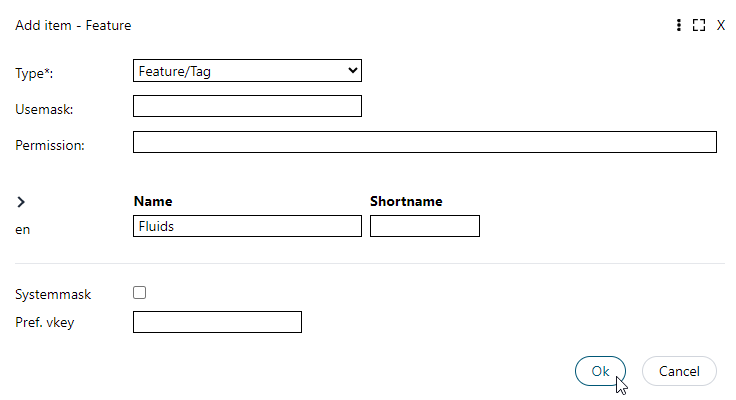Open the three-dot options menu

point(678,25)
